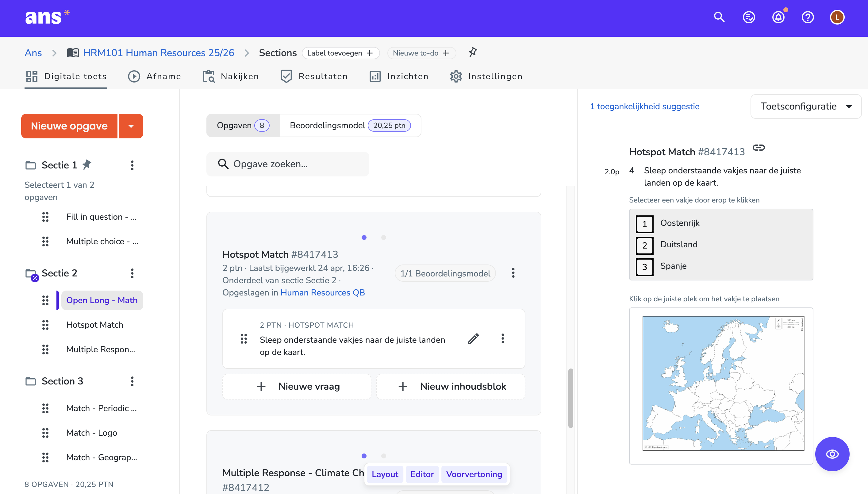Image resolution: width=868 pixels, height=494 pixels.
Task: Switch to the Nakijken tab
Action: (231, 76)
